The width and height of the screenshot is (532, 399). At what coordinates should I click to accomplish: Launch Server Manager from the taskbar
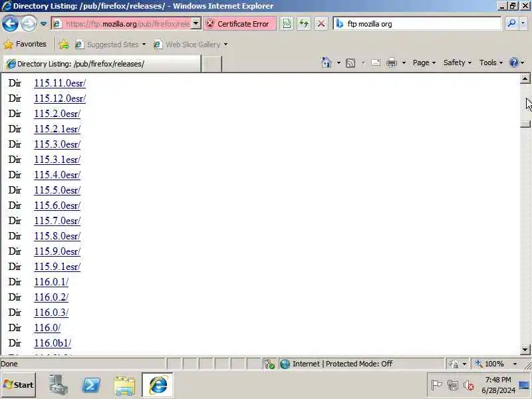coord(58,385)
